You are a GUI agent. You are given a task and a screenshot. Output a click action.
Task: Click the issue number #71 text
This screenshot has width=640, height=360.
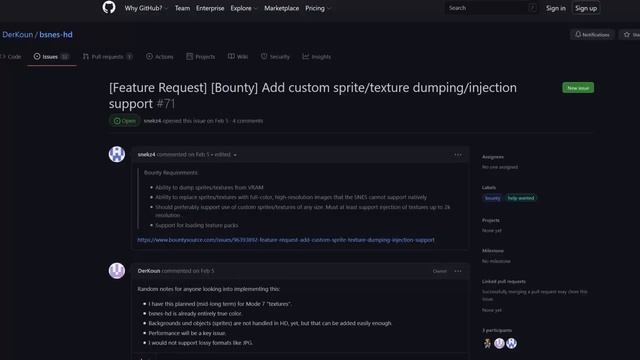coord(166,104)
